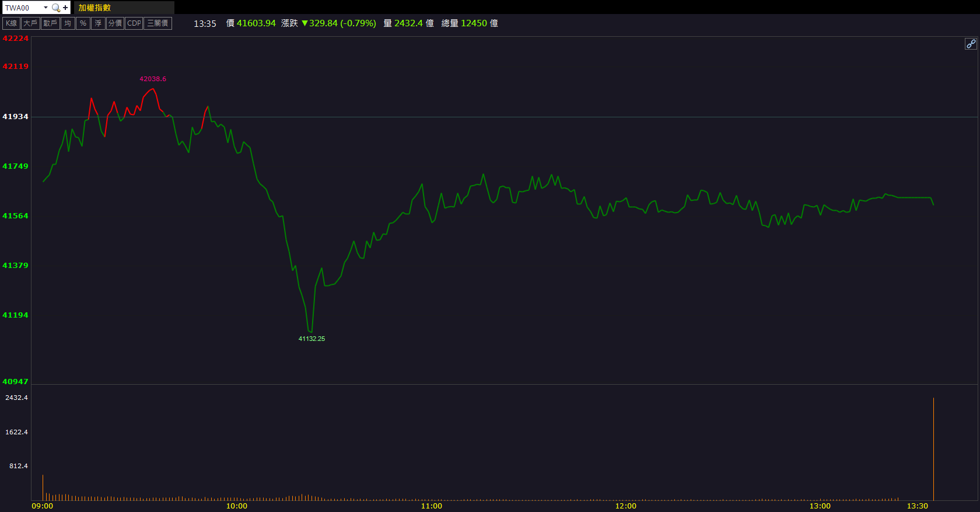Click the 12:00 time axis label

point(625,506)
